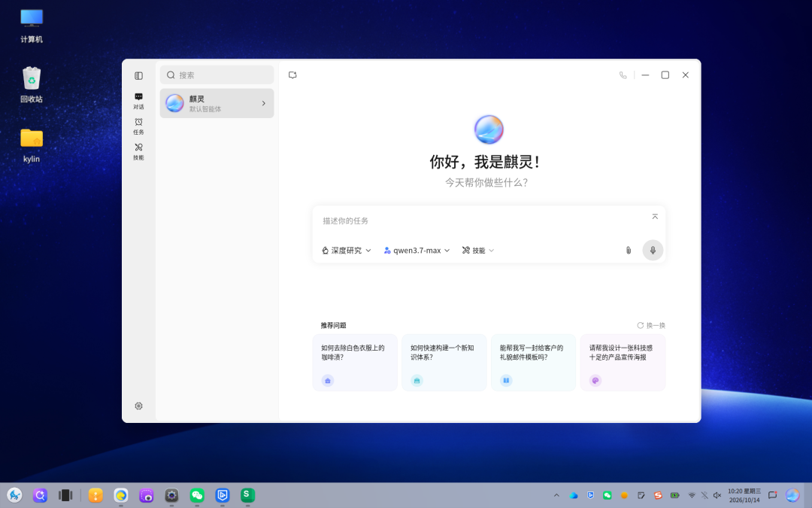This screenshot has width=812, height=508.
Task: Open the 计算机 desktop icon
Action: 32,26
